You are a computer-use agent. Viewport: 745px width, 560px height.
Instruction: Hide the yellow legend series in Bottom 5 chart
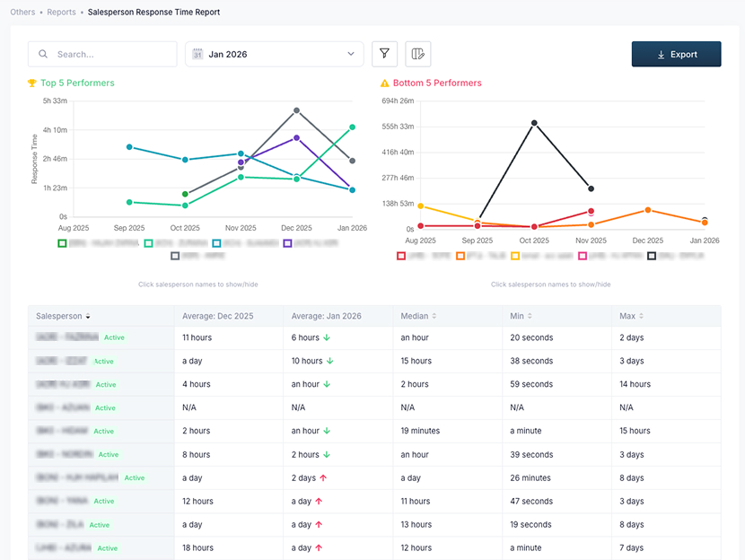tap(515, 256)
